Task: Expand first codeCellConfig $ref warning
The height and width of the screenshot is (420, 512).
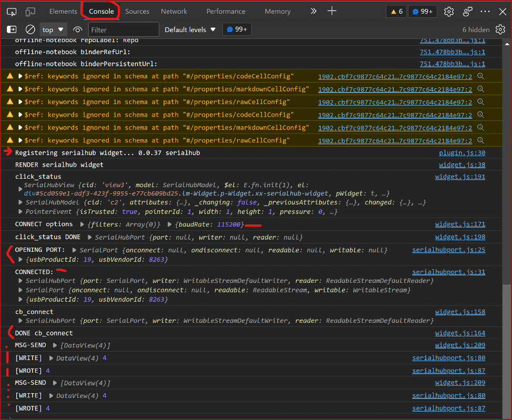Action: tap(21, 76)
